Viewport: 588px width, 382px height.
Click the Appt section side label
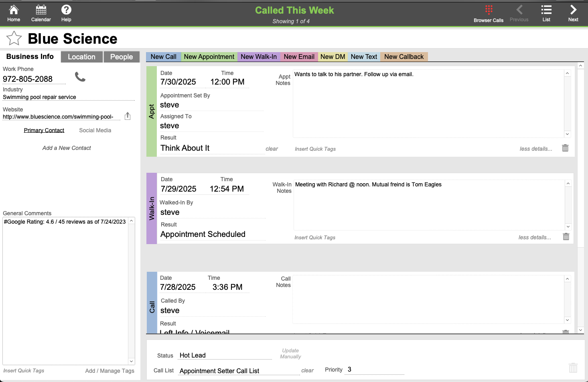tap(152, 111)
